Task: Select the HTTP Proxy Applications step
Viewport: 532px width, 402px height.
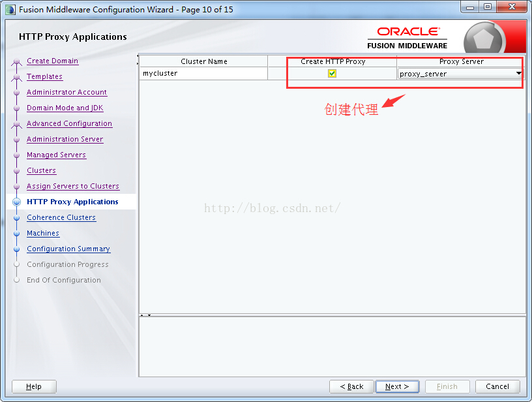Action: tap(72, 202)
